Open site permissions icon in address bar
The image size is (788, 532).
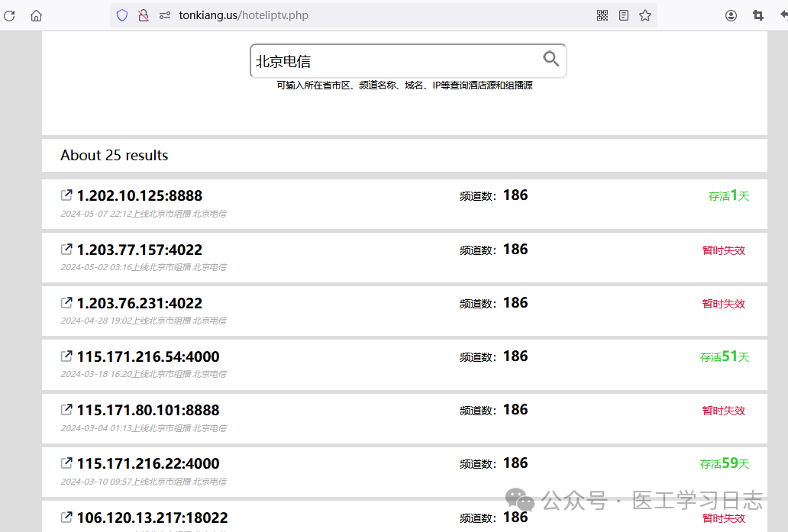[165, 15]
